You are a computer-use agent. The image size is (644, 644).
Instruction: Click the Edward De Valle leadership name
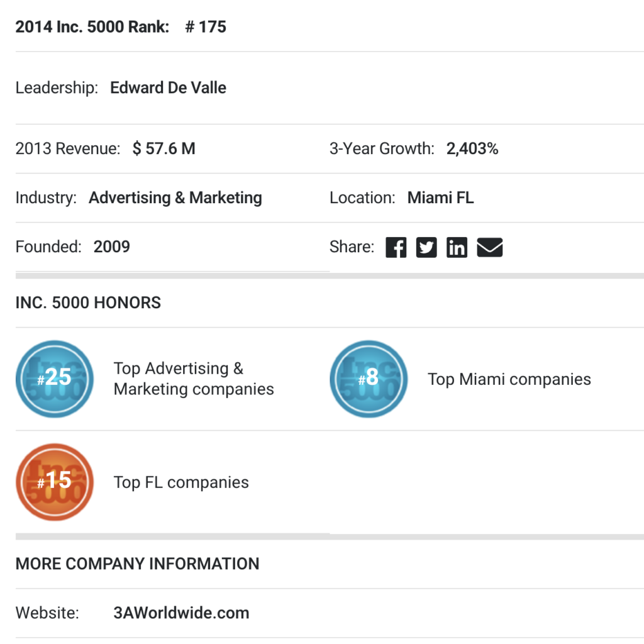(168, 87)
